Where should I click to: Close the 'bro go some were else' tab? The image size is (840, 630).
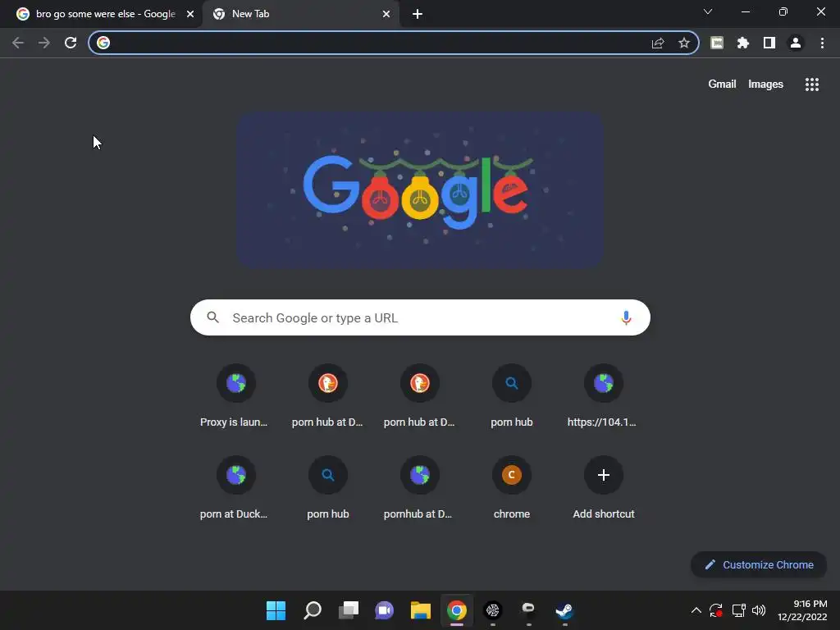click(190, 15)
